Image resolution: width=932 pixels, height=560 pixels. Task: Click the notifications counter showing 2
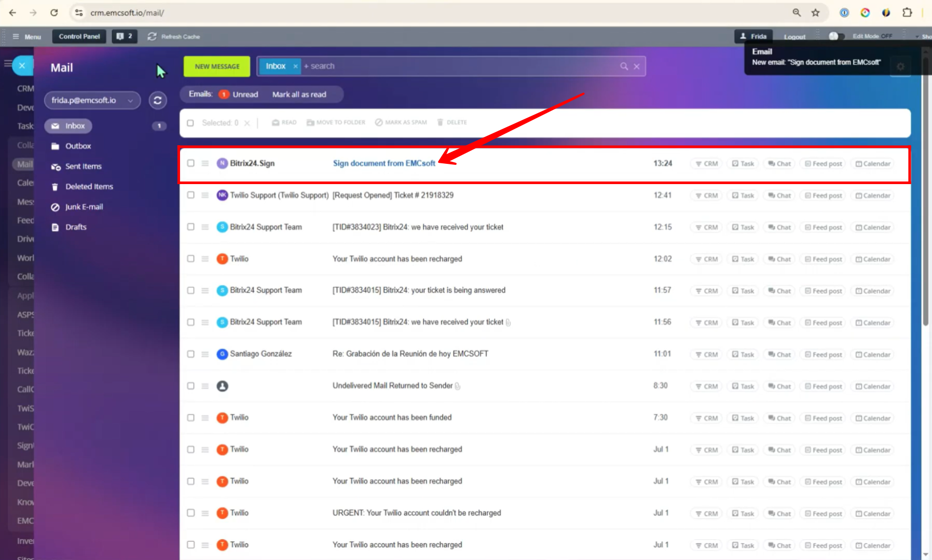[x=125, y=36]
